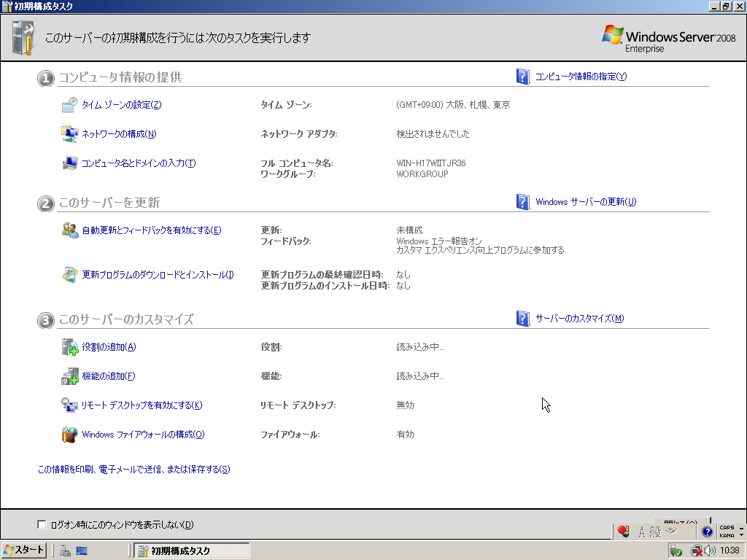Click the time zone settings clock icon
Image resolution: width=747 pixels, height=560 pixels.
[69, 105]
